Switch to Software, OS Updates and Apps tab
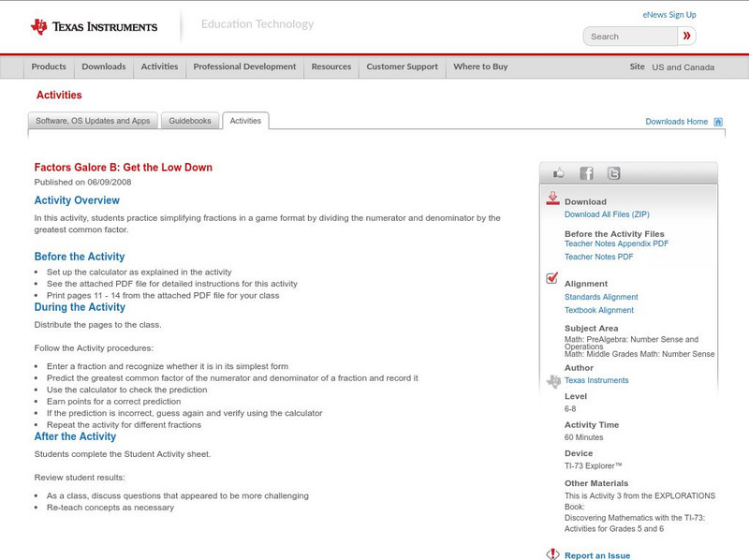The height and width of the screenshot is (560, 749). (x=93, y=121)
